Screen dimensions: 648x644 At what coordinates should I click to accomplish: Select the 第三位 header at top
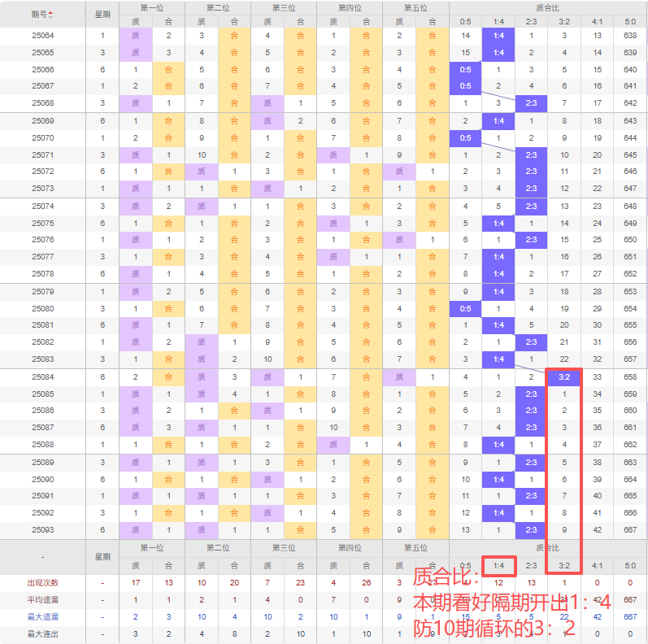(x=284, y=8)
